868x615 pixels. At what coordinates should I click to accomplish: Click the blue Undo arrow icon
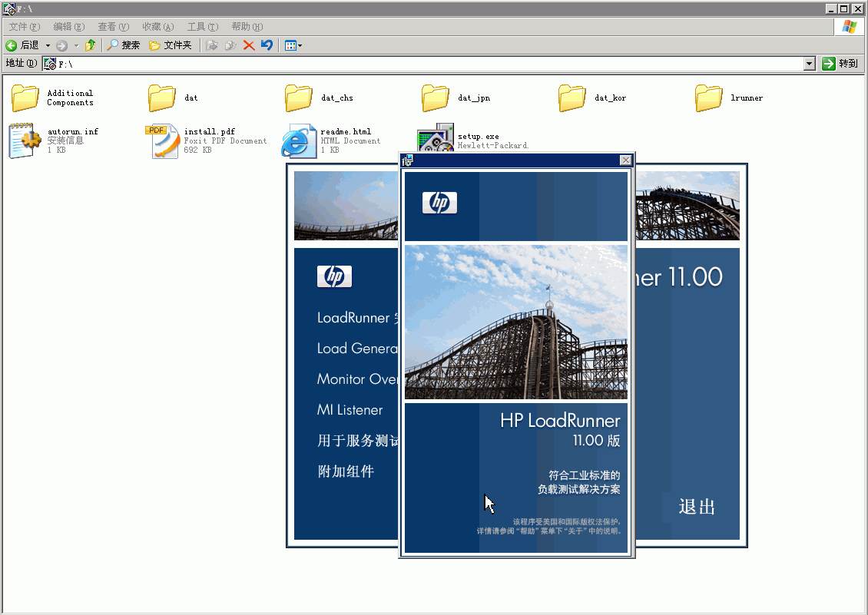267,45
